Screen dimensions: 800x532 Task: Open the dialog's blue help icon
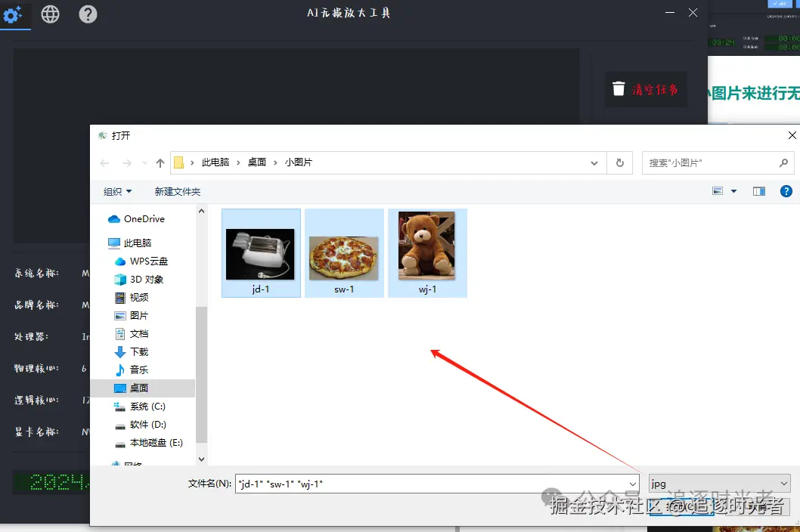tap(786, 191)
